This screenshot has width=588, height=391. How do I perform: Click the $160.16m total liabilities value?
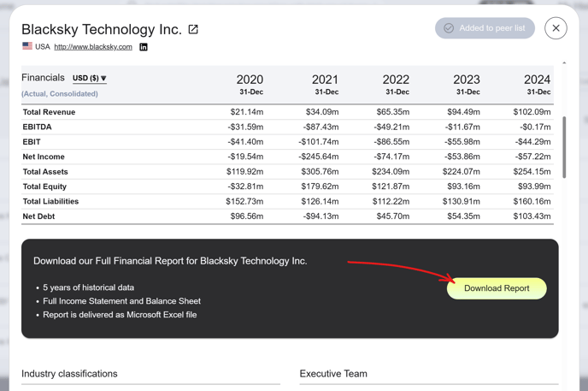coord(532,201)
